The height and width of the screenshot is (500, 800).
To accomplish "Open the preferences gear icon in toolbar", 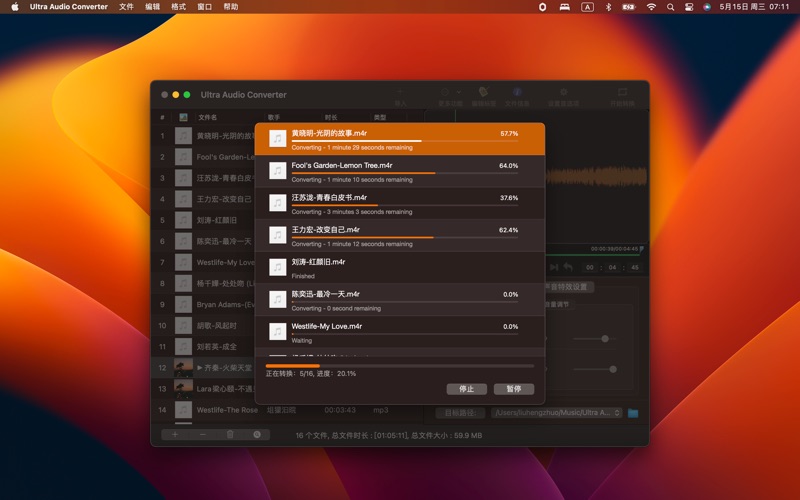I will pos(563,92).
